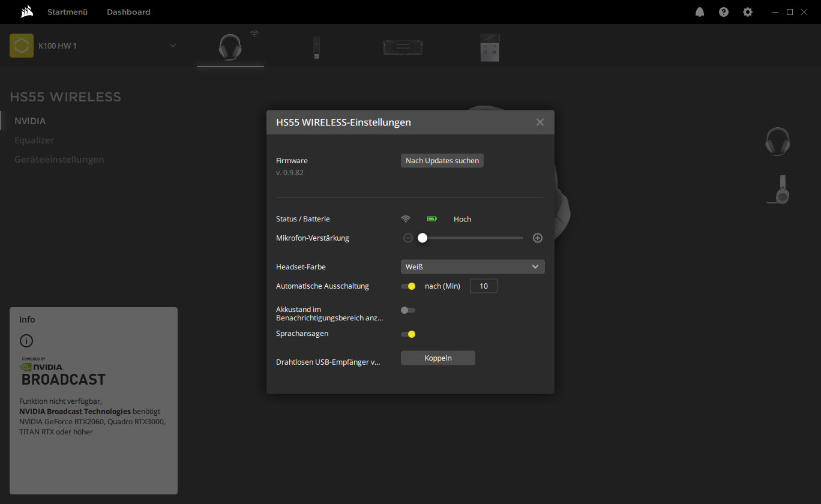Click the HS55 WIRELESS heading
Image resolution: width=821 pixels, height=504 pixels.
[x=65, y=97]
